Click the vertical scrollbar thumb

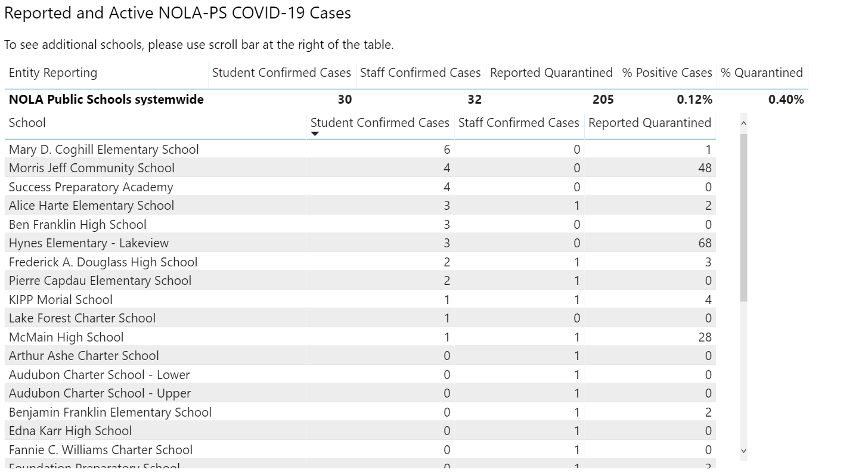coord(743,218)
